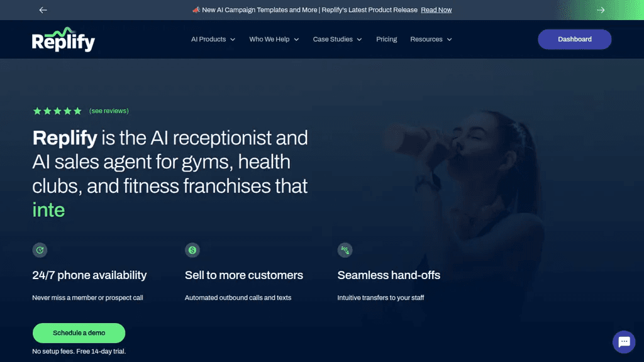644x362 pixels.
Task: Click 'Never miss a member or prospect call'
Action: (x=87, y=297)
